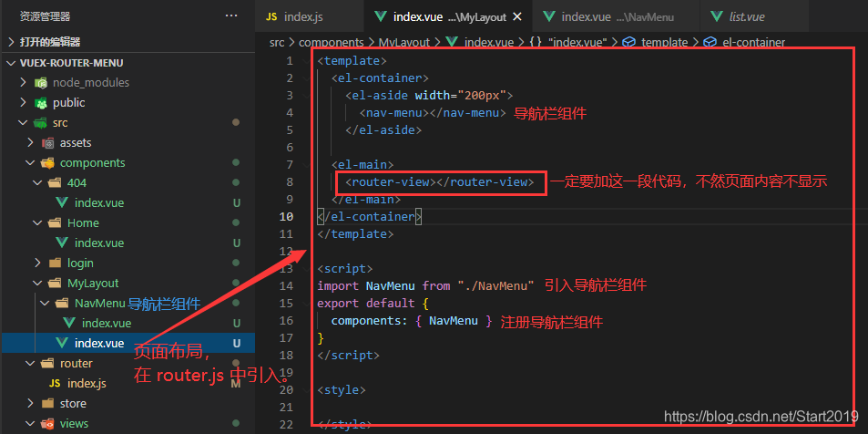Image resolution: width=868 pixels, height=434 pixels.
Task: Switch to the index.vue NavMenu tab
Action: click(616, 16)
